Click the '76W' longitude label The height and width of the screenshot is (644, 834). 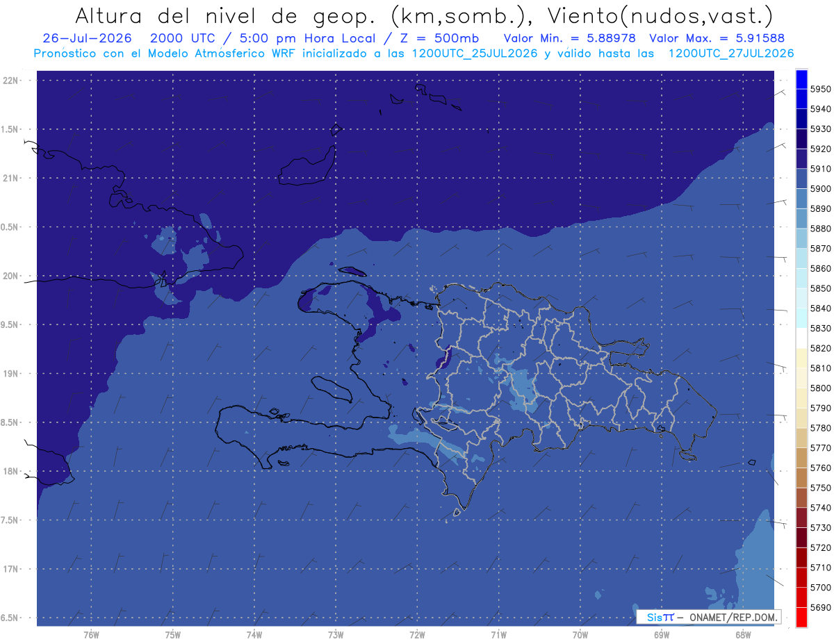point(91,635)
